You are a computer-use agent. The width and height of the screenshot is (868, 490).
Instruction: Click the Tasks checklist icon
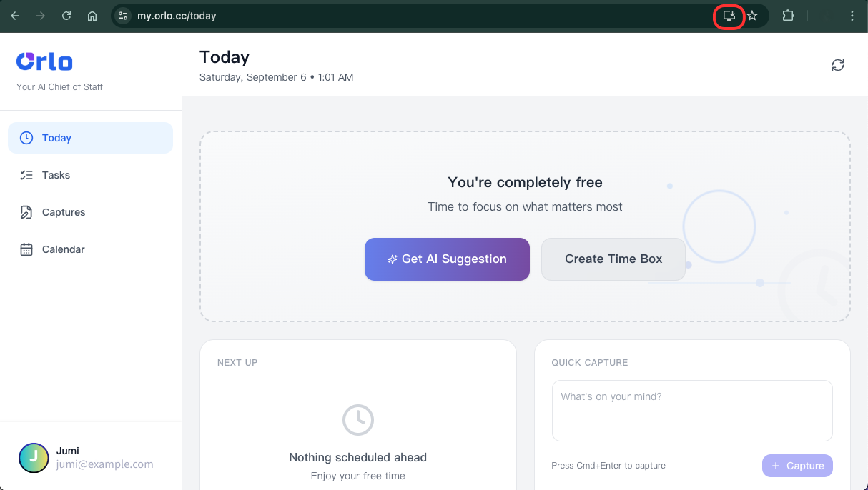coord(26,175)
